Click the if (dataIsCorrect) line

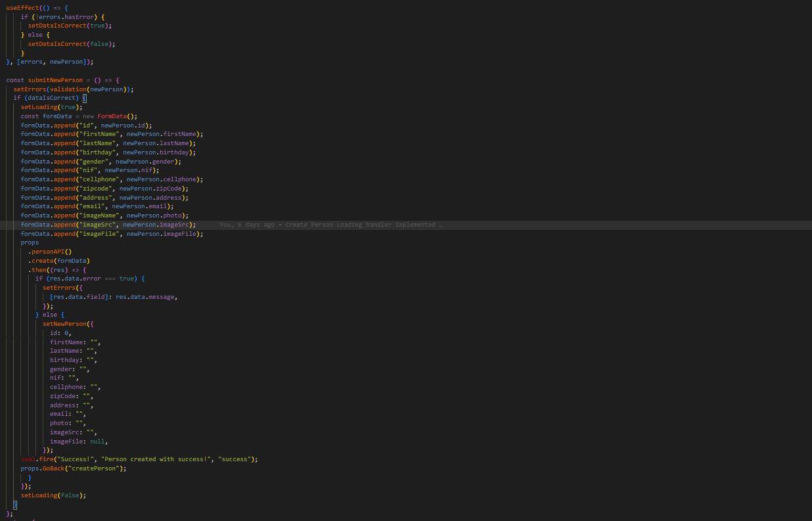tap(50, 98)
